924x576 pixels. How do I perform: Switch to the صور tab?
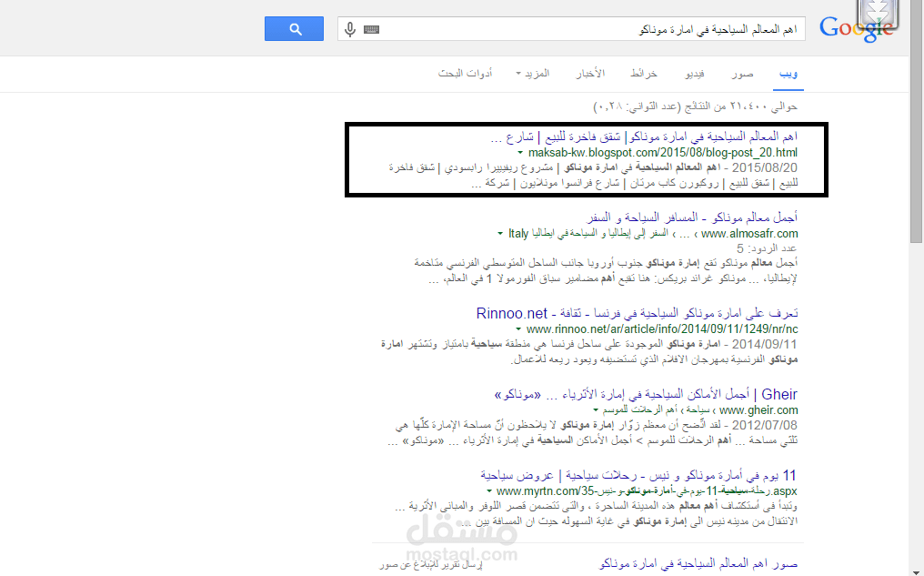[x=742, y=74]
